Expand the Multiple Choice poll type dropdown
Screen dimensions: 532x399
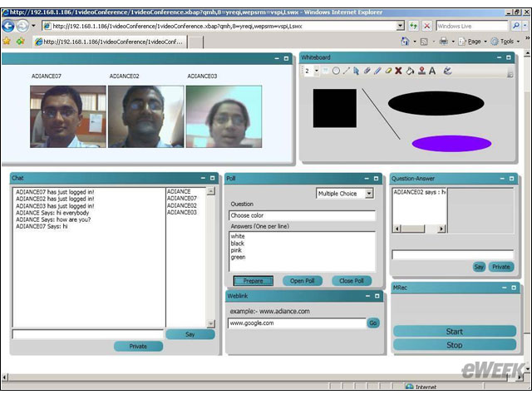(369, 194)
